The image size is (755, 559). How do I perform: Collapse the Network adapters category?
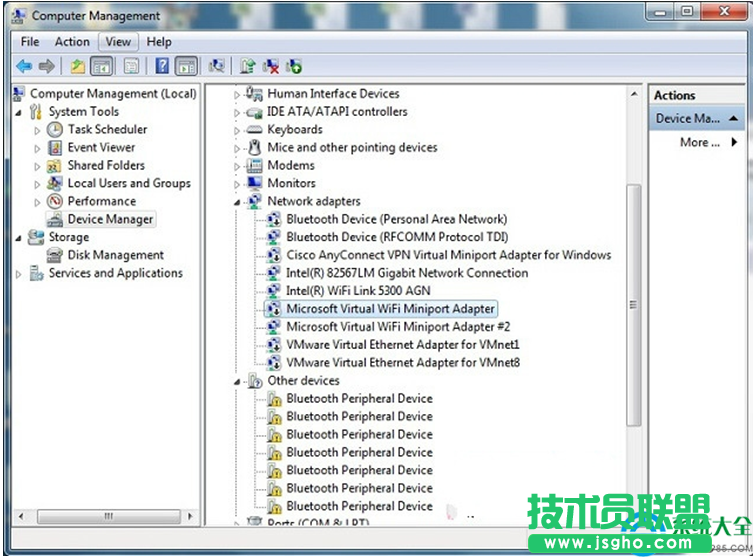238,202
